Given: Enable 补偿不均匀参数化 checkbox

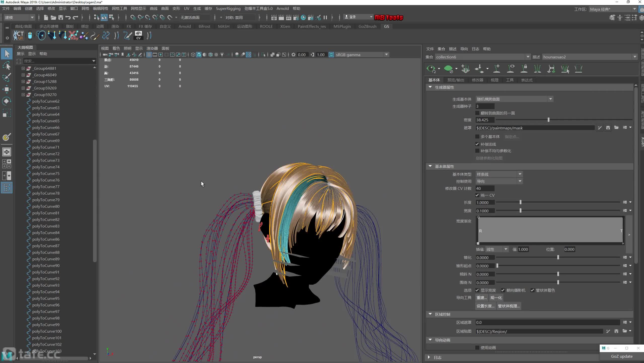Looking at the screenshot, I should tap(477, 151).
